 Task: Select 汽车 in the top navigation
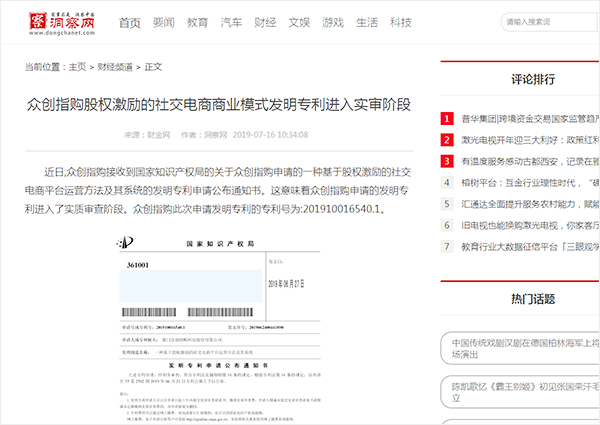(231, 21)
